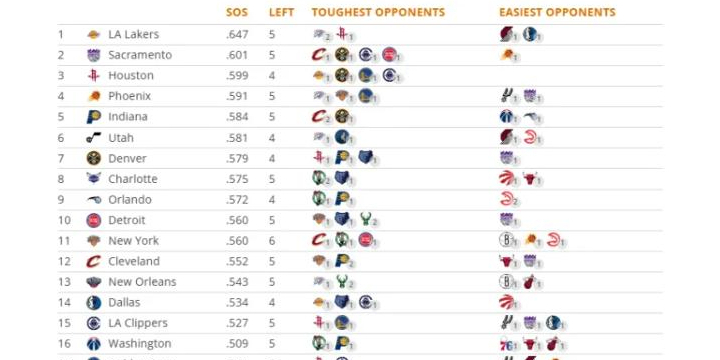Click the Washington Wizards logo in row 16
The image size is (720, 360).
[94, 343]
